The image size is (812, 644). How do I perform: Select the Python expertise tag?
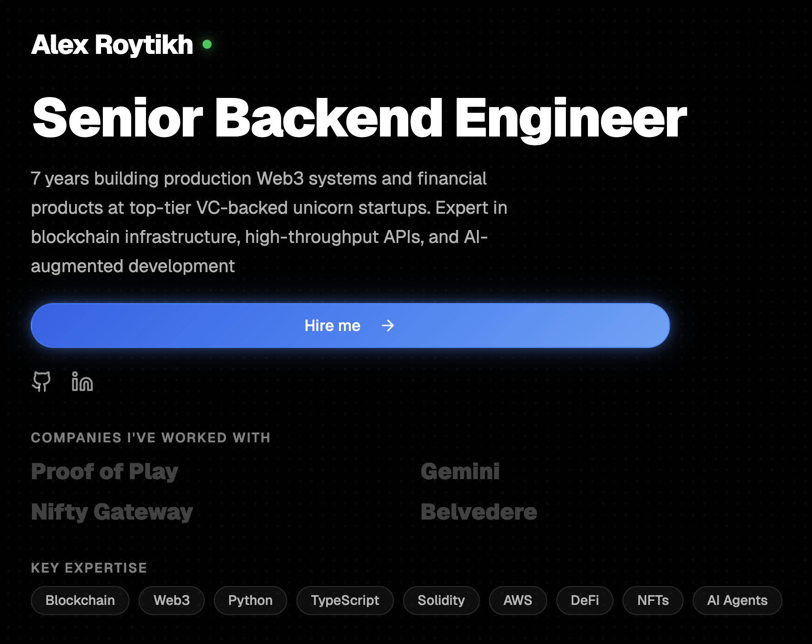click(250, 600)
